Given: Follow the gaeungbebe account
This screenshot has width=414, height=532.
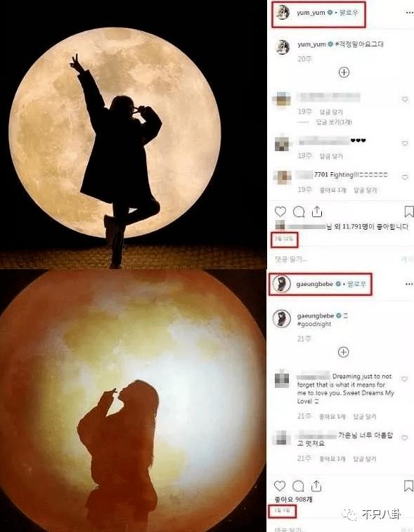Looking at the screenshot, I should [356, 284].
